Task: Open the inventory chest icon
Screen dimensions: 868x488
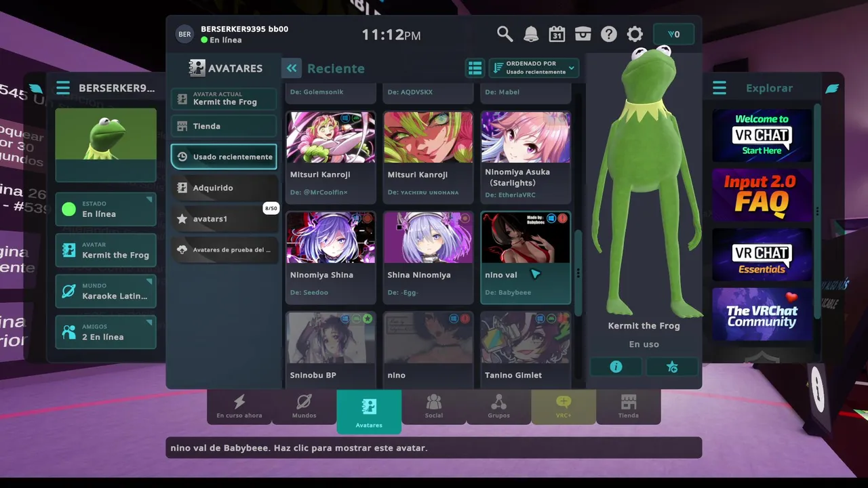Action: pos(583,34)
